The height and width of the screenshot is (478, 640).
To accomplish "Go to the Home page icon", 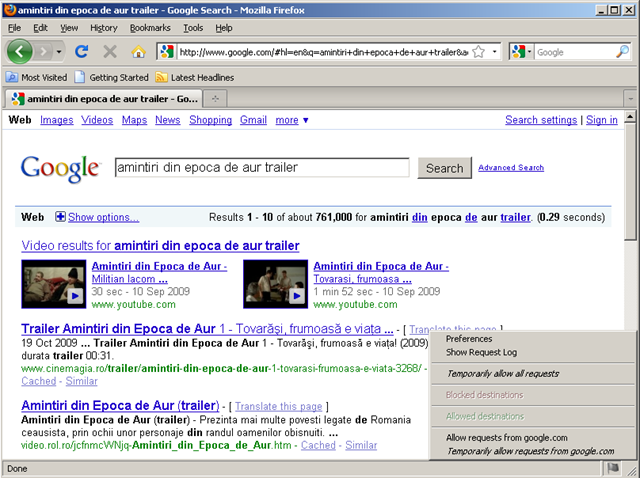I will [x=138, y=52].
